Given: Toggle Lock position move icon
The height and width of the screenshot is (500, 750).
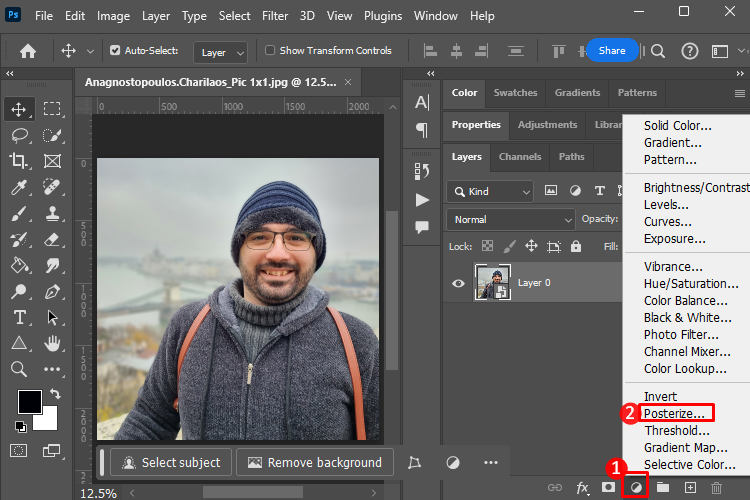Looking at the screenshot, I should pyautogui.click(x=531, y=246).
